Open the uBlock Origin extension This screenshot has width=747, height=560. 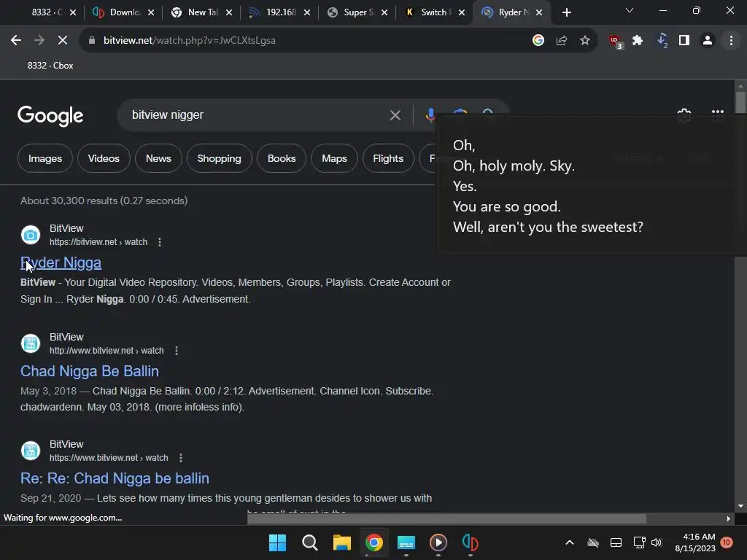pyautogui.click(x=616, y=41)
